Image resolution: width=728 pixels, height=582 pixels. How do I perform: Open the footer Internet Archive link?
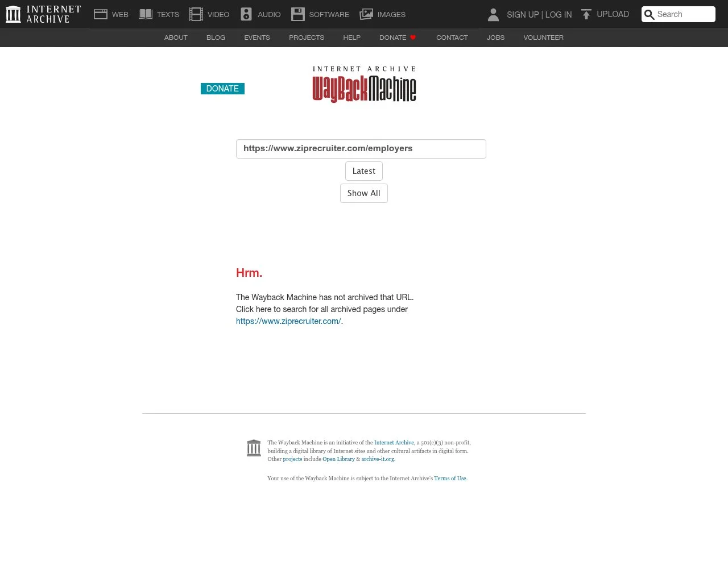(394, 443)
